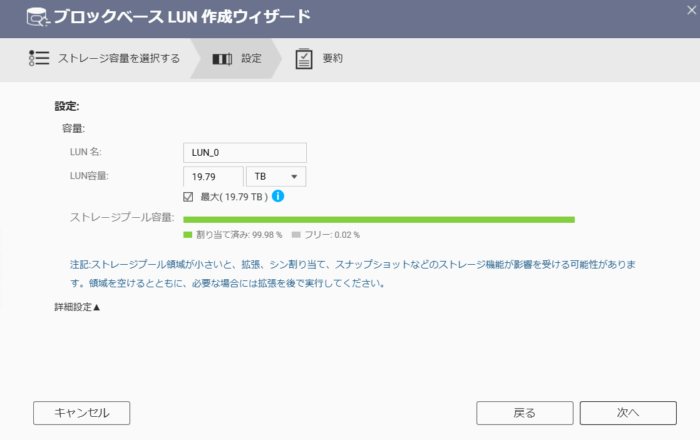Click the green storage pool capacity bar

pyautogui.click(x=379, y=219)
